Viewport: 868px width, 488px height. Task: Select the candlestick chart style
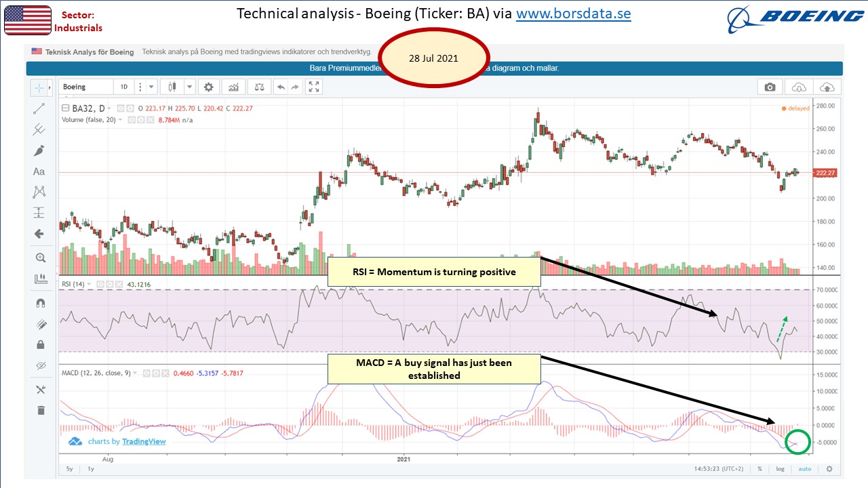[172, 87]
